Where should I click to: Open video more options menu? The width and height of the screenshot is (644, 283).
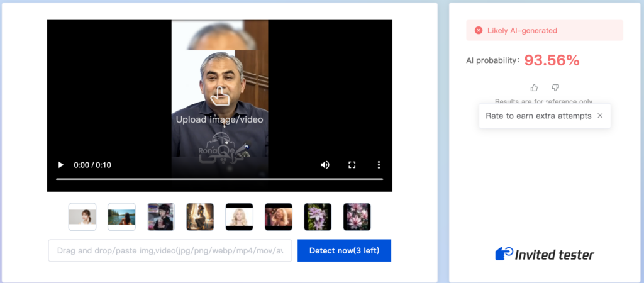click(x=379, y=165)
